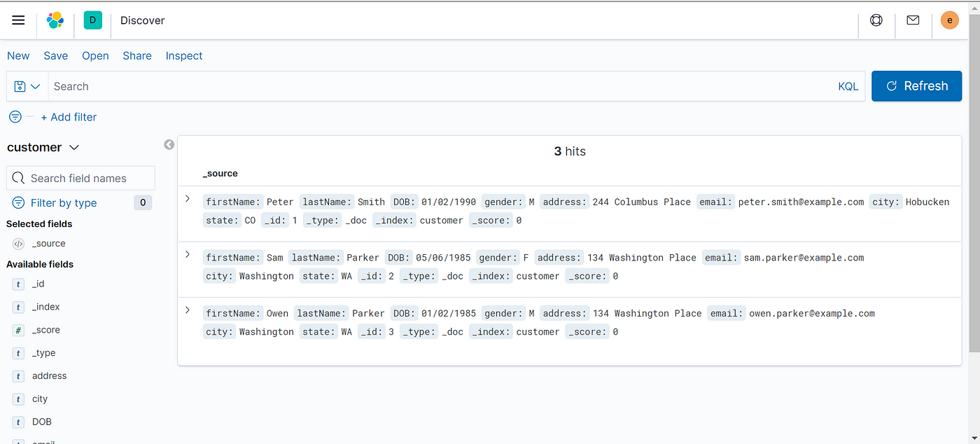
Task: Click the filter count badge 0
Action: [x=143, y=203]
